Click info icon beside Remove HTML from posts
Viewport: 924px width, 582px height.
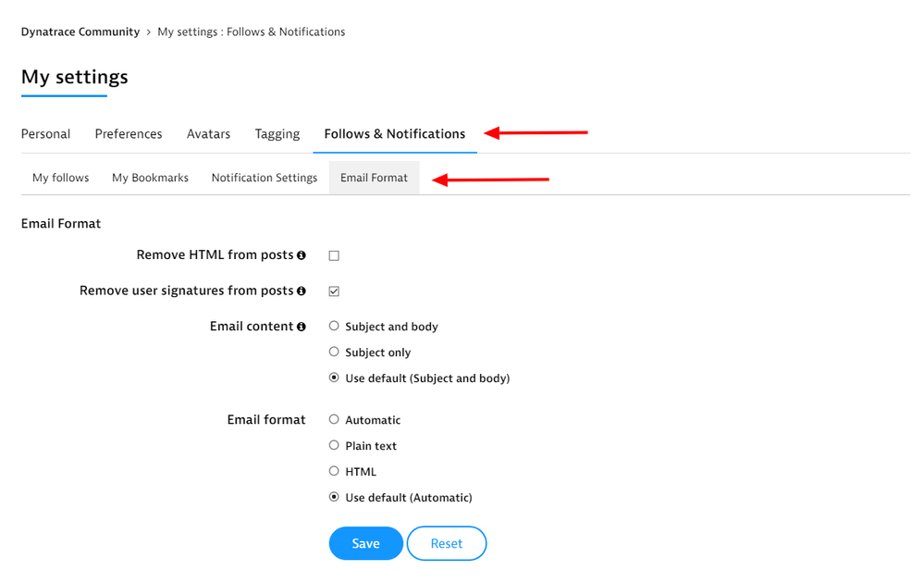302,255
